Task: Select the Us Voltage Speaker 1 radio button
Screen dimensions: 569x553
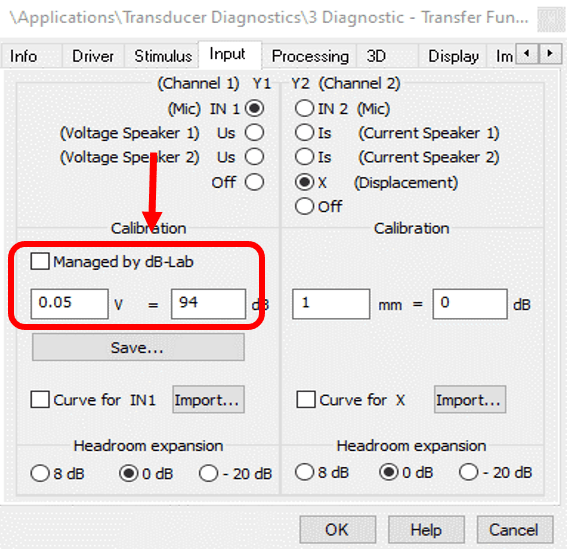Action: (x=254, y=132)
